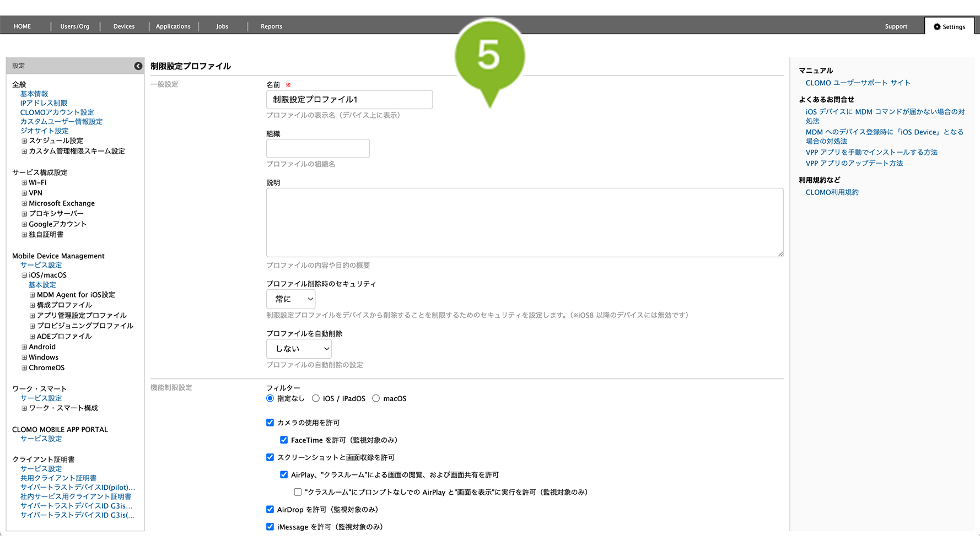Open the CLOMO利用規約 link
This screenshot has height=551, width=980.
pyautogui.click(x=832, y=192)
